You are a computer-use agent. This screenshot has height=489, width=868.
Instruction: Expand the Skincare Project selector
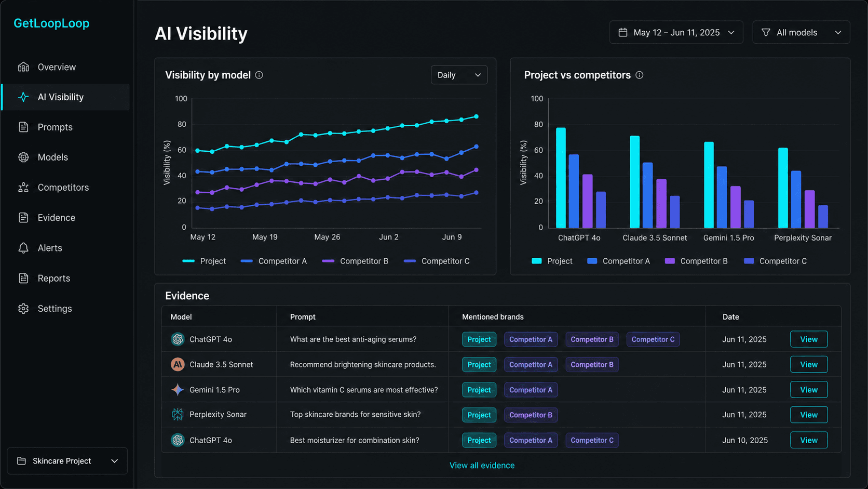coord(67,461)
